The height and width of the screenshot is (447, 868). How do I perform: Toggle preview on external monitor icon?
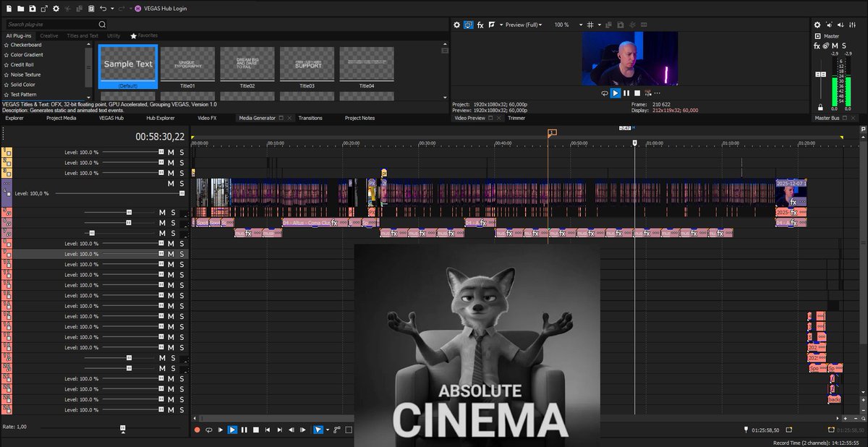pyautogui.click(x=468, y=25)
